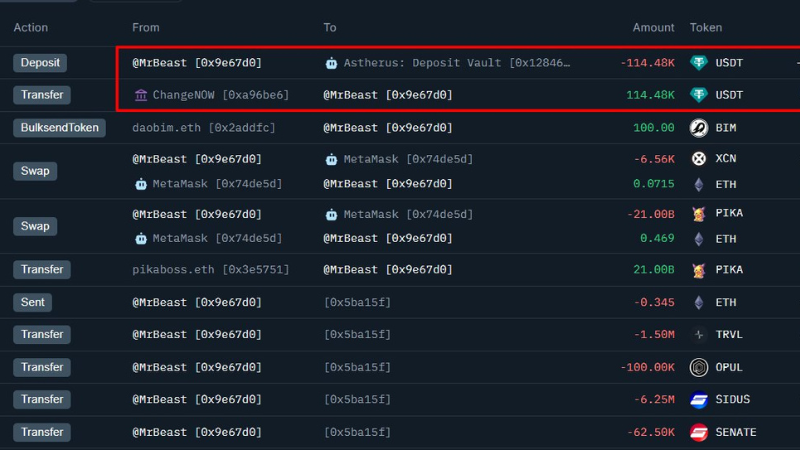Click the Astherus Deposit Vault contract icon

pyautogui.click(x=331, y=63)
